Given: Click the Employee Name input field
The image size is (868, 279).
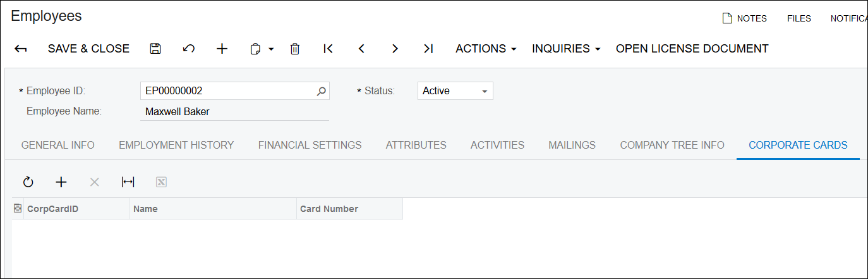Looking at the screenshot, I should click(x=234, y=112).
